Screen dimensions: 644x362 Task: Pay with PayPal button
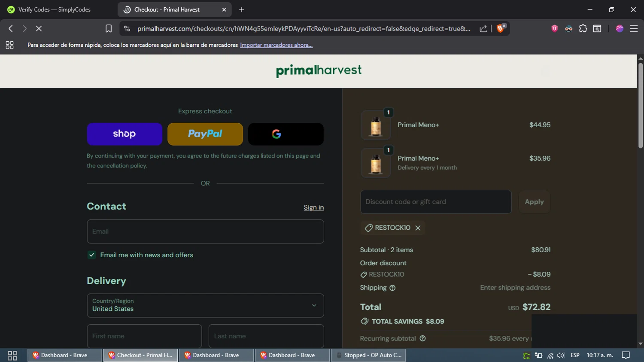tap(205, 134)
